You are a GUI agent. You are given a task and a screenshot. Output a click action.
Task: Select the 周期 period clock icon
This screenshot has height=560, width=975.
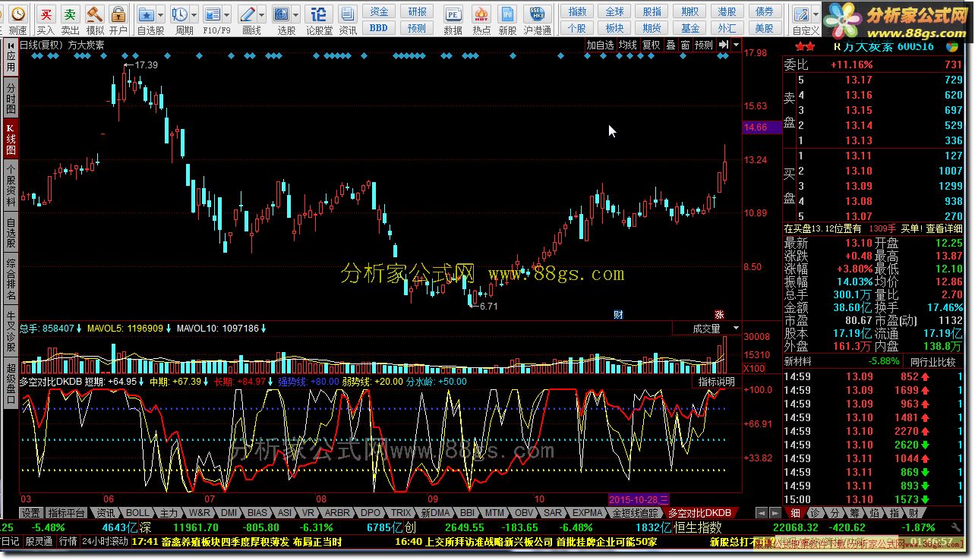tap(180, 14)
